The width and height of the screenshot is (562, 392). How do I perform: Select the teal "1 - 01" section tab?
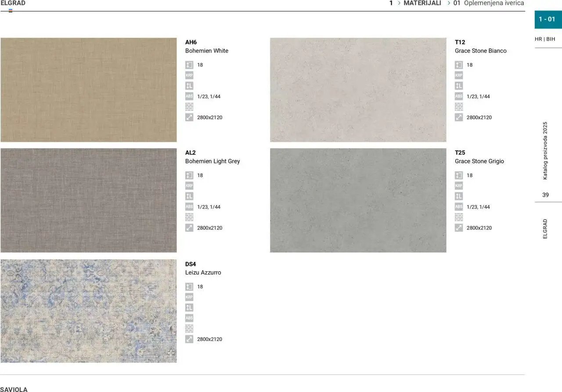pyautogui.click(x=548, y=19)
